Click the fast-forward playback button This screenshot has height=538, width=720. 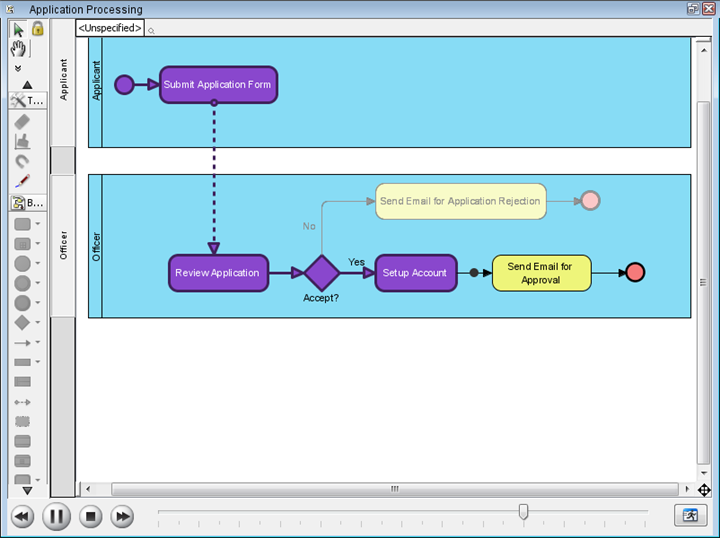click(x=122, y=516)
